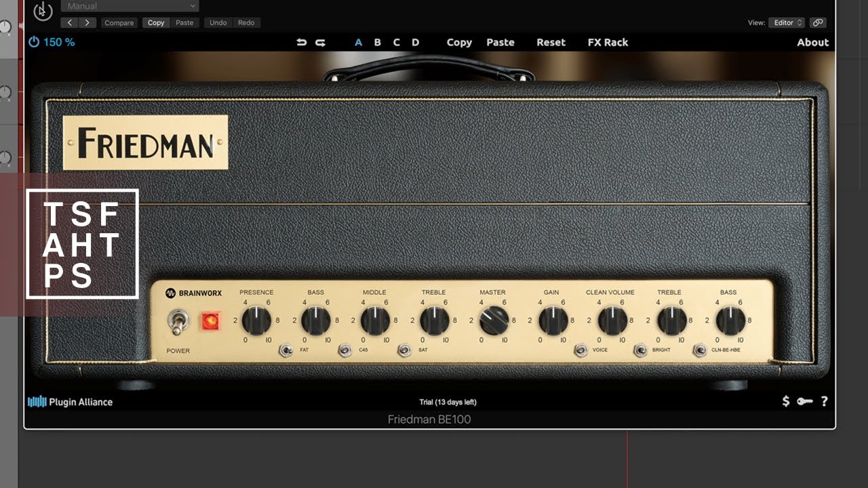Flip the amp POWER toggle switch
Screen dimensions: 868x488
pyautogui.click(x=178, y=322)
